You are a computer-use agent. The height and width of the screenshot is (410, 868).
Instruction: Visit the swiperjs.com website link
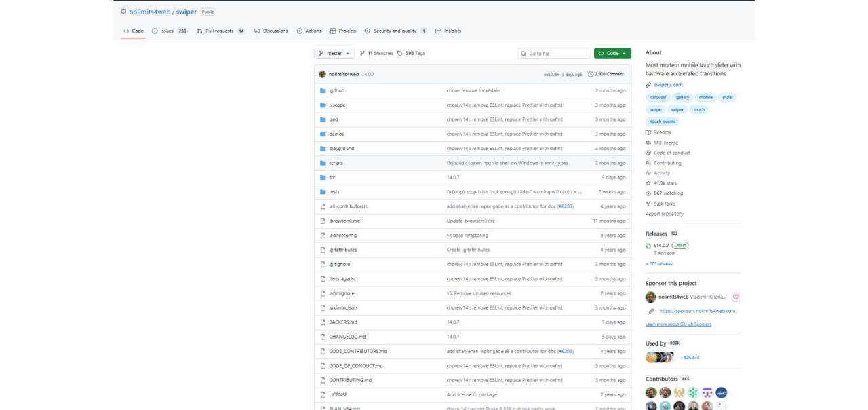tap(668, 85)
